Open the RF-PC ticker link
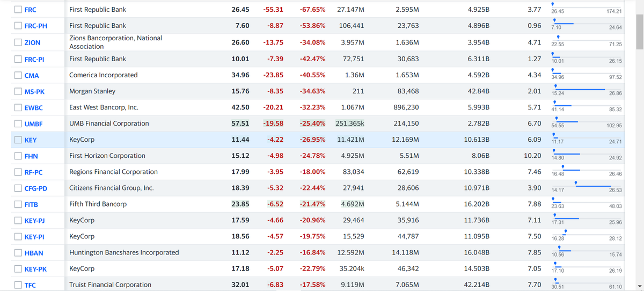Image resolution: width=644 pixels, height=291 pixels. point(33,173)
